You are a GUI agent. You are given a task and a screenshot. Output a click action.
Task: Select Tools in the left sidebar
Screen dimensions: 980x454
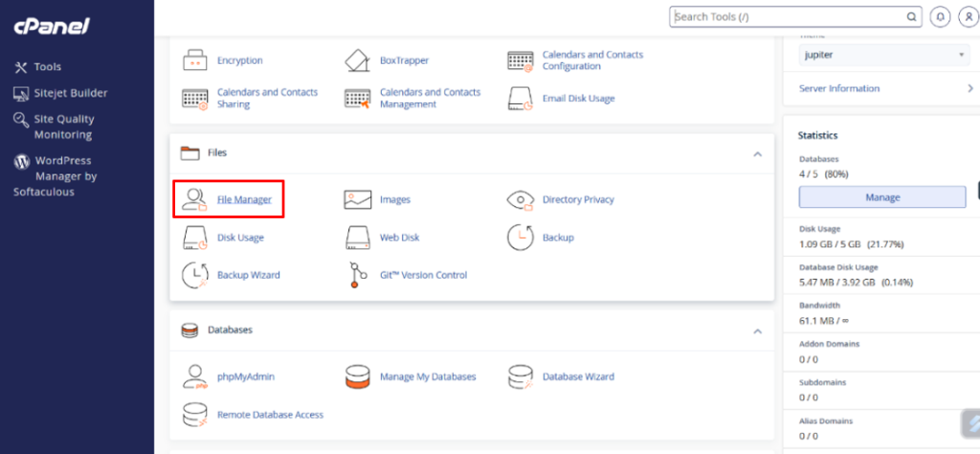47,67
